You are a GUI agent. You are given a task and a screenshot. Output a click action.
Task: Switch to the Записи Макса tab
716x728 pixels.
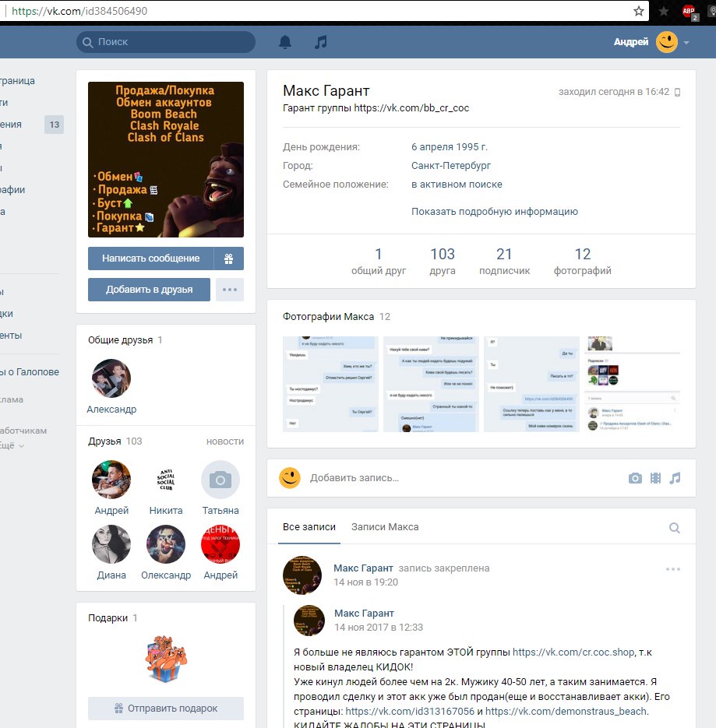pos(385,527)
